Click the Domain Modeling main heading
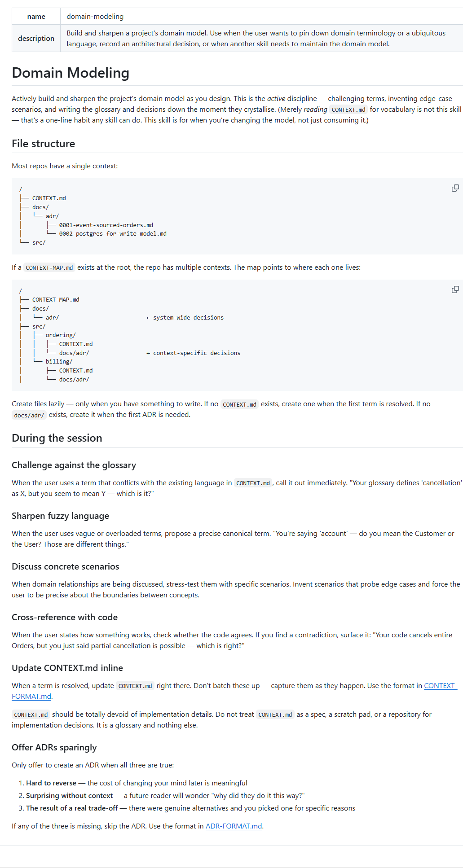Screen dimensions: 463x868 click(71, 73)
